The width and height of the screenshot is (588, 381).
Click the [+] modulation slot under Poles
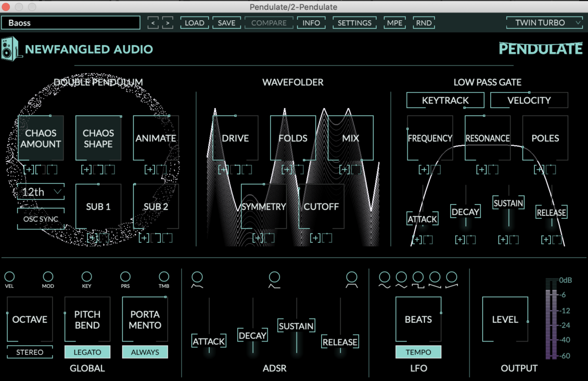(539, 169)
